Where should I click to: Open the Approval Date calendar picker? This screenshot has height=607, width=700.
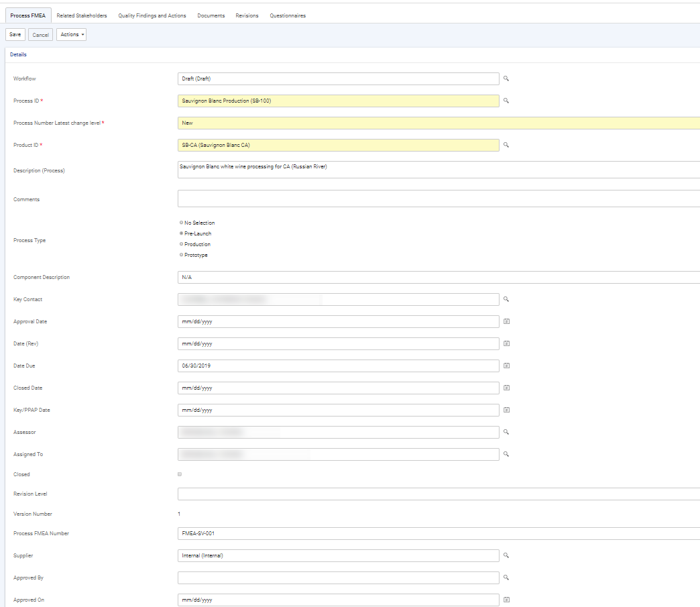[x=506, y=321]
